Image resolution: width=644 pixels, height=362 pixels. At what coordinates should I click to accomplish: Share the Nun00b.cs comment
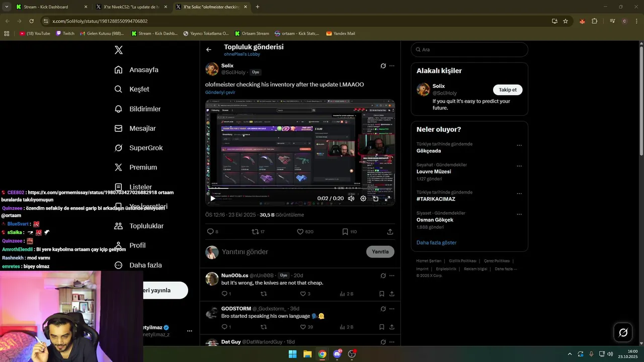tap(391, 294)
